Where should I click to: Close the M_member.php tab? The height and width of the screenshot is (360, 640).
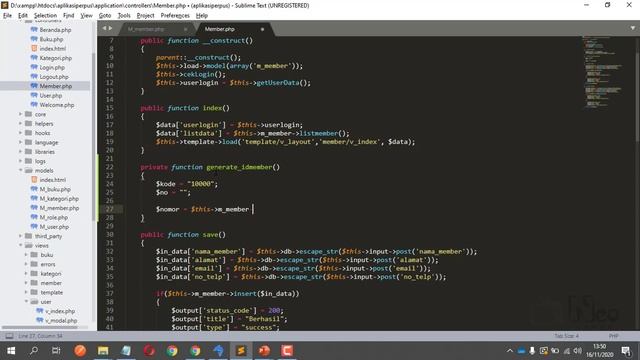pyautogui.click(x=186, y=29)
